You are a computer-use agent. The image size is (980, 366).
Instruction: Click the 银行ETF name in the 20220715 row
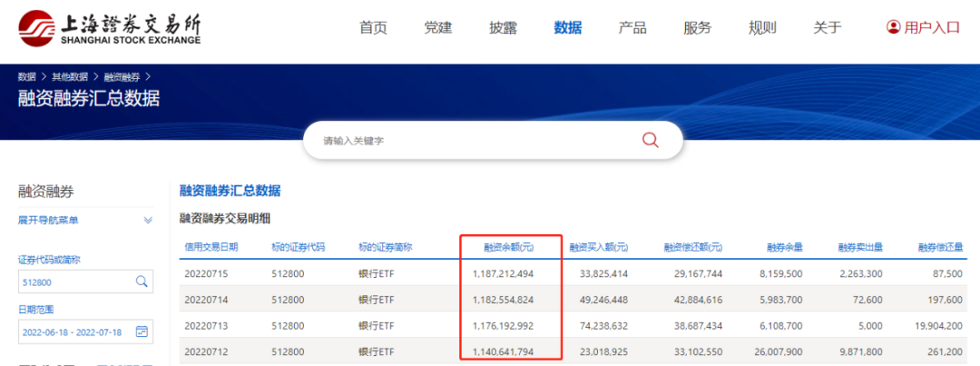point(375,273)
